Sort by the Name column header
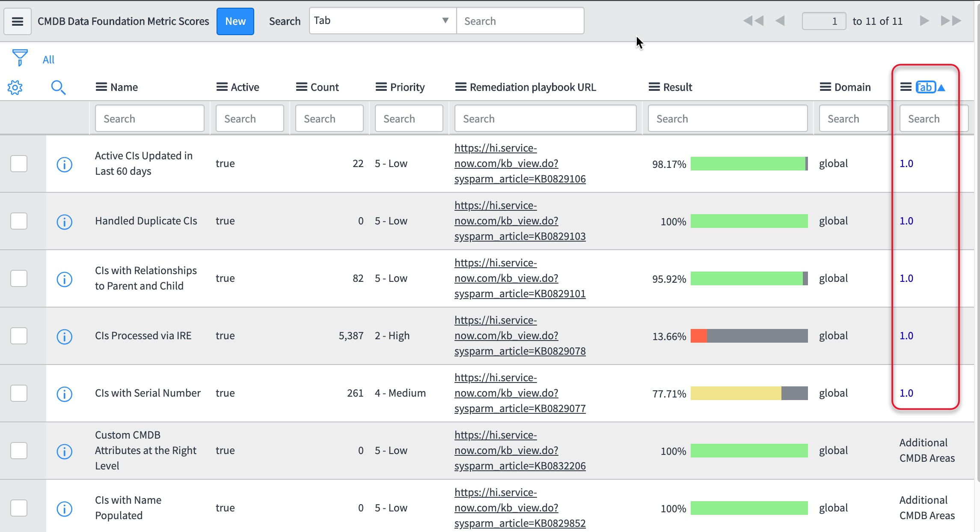 coord(124,87)
